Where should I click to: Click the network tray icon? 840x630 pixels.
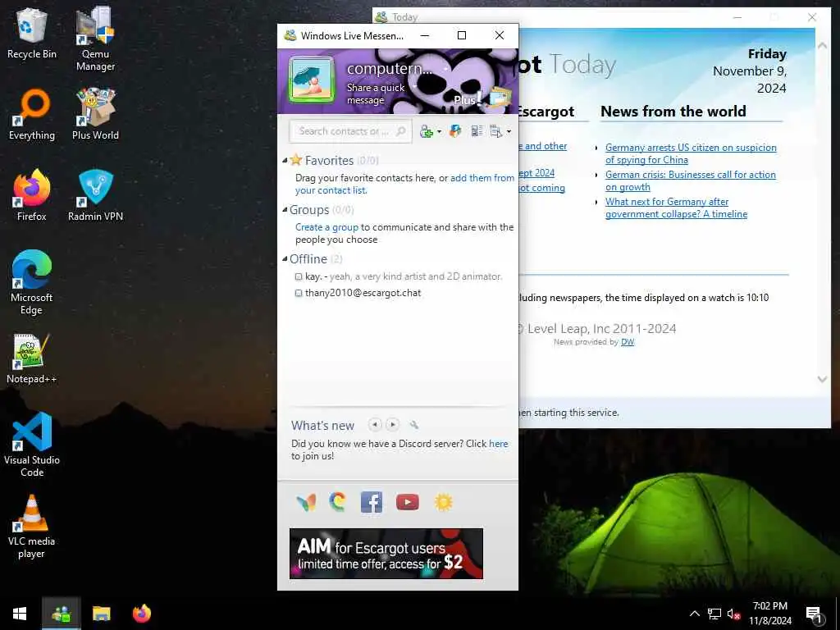pos(714,614)
